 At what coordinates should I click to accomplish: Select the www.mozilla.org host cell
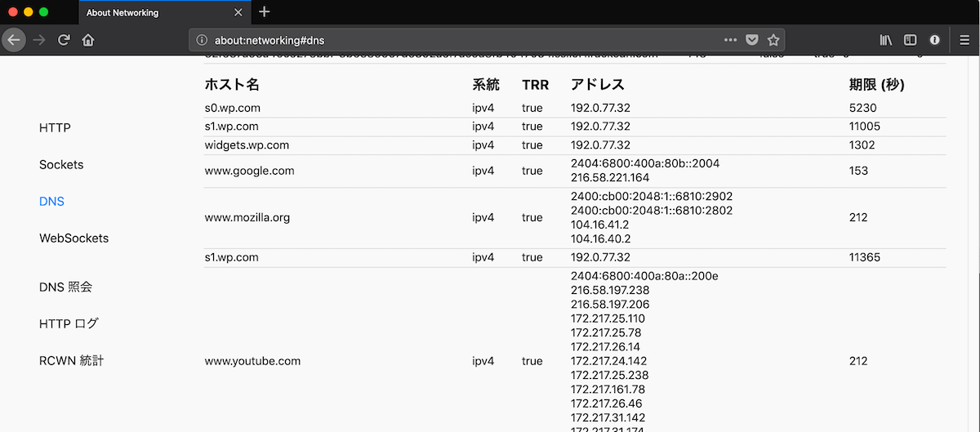[x=247, y=218]
